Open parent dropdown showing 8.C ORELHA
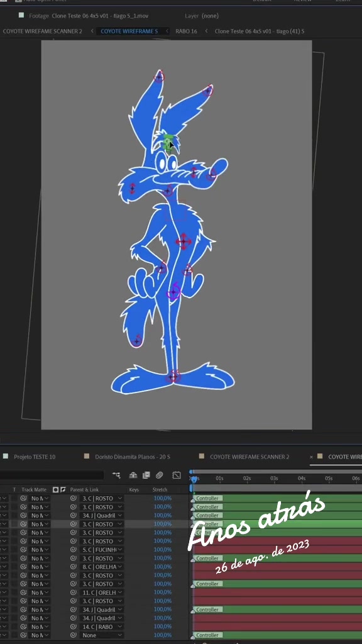 [x=102, y=567]
